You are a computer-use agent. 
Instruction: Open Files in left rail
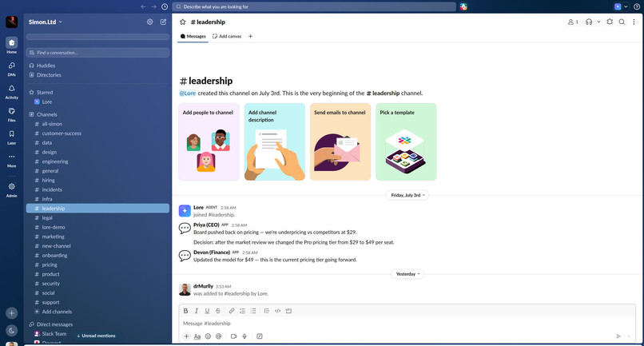(11, 114)
